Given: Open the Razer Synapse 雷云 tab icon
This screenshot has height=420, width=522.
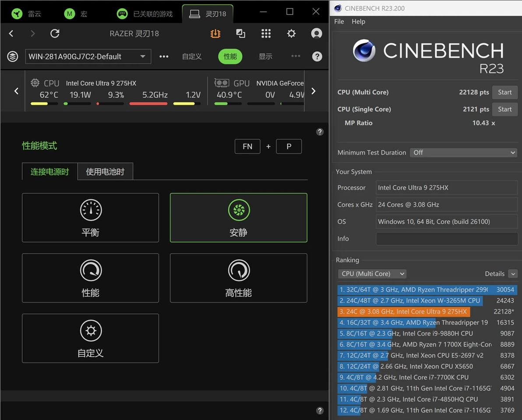Looking at the screenshot, I should coord(17,14).
